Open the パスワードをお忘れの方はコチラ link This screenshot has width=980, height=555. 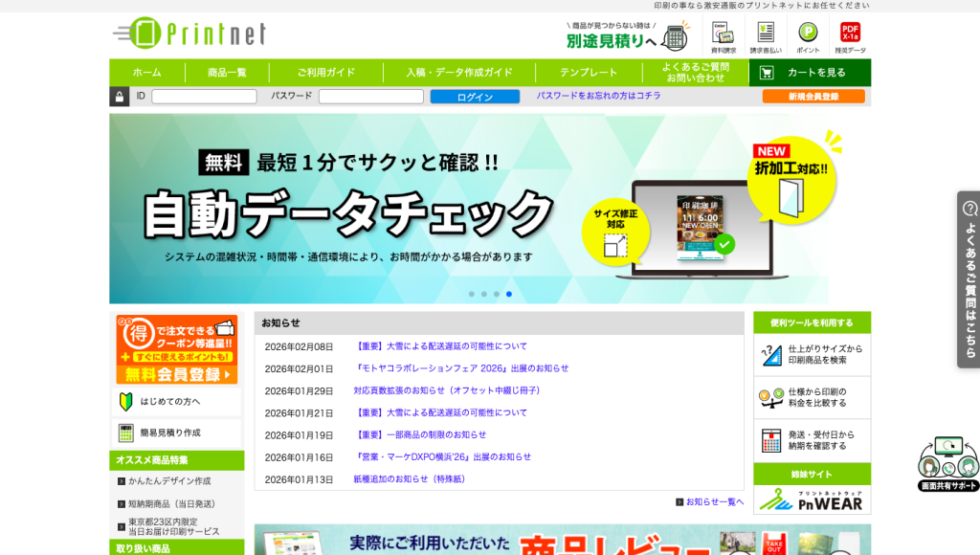pyautogui.click(x=598, y=97)
